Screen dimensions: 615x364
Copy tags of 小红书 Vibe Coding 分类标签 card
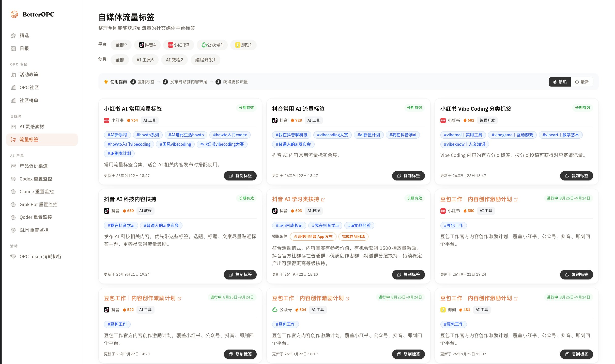(577, 176)
